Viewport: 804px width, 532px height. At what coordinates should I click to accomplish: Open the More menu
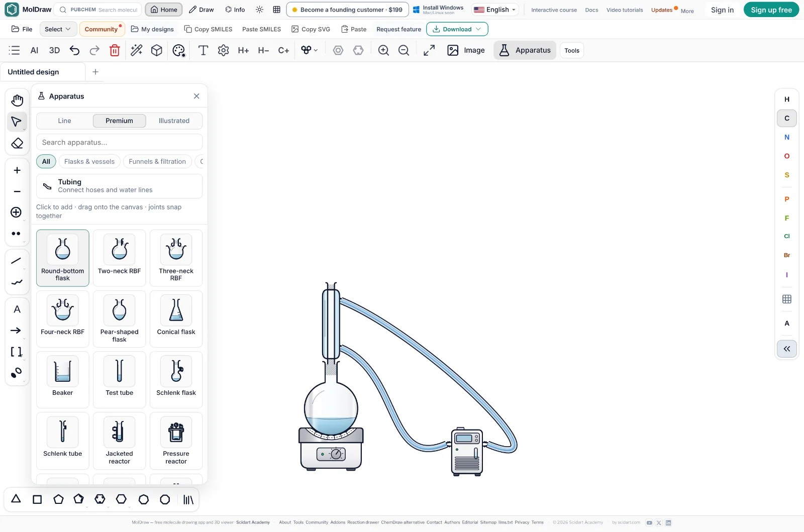point(687,11)
